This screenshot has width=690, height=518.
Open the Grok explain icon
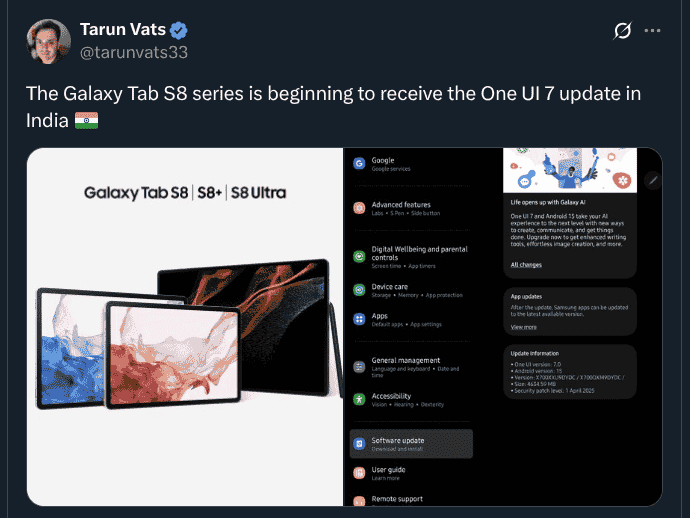click(622, 31)
